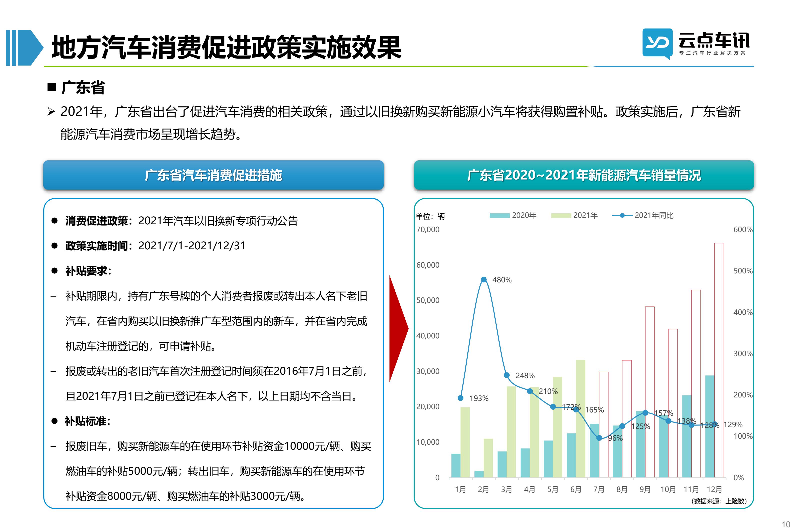Screen dimensions: 798x532
Task: Click the blue arrow icon beside the title
Action: pyautogui.click(x=25, y=48)
